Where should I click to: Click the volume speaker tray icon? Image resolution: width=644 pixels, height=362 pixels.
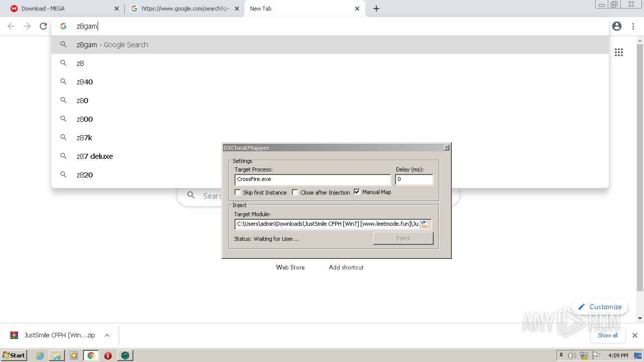click(x=572, y=355)
